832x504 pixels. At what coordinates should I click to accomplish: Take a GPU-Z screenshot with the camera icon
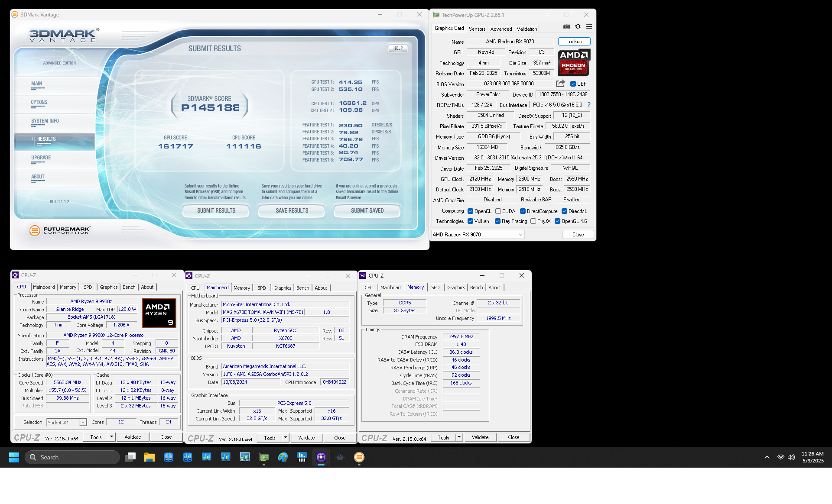[566, 26]
